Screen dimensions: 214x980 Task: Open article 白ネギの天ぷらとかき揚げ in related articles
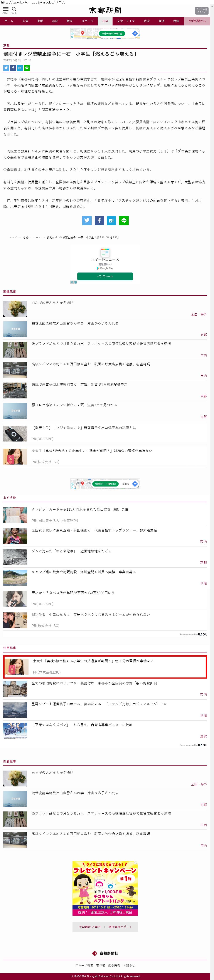(52, 303)
